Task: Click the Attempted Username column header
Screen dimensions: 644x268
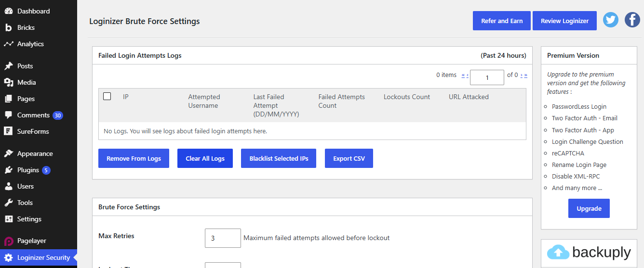Action: click(x=204, y=101)
